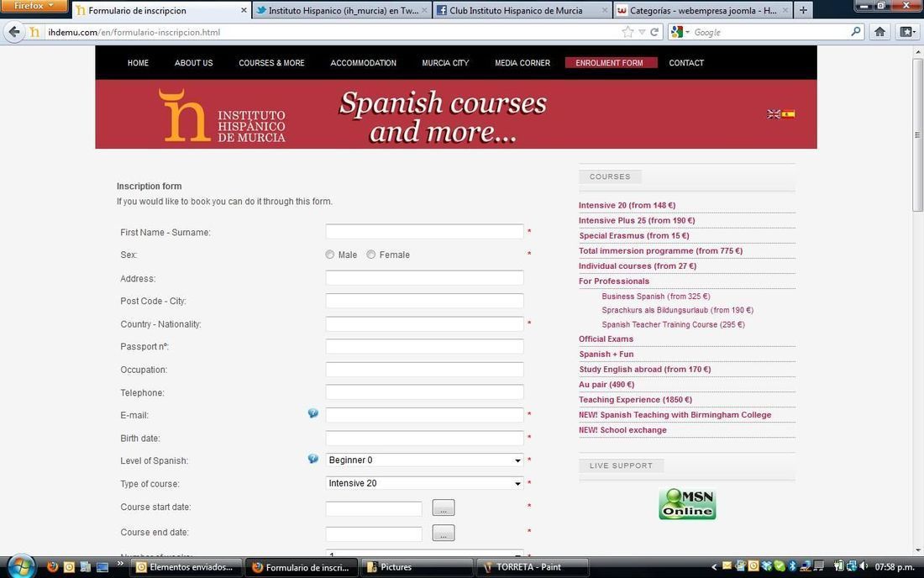Viewport: 924px width, 578px height.
Task: Click the First Name - Surname field
Action: [x=424, y=232]
